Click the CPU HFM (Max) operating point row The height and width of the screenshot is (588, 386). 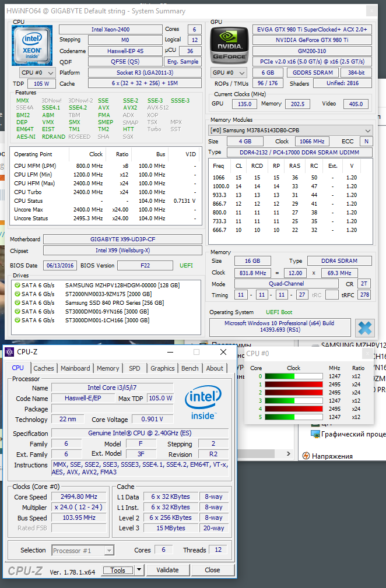tap(105, 184)
